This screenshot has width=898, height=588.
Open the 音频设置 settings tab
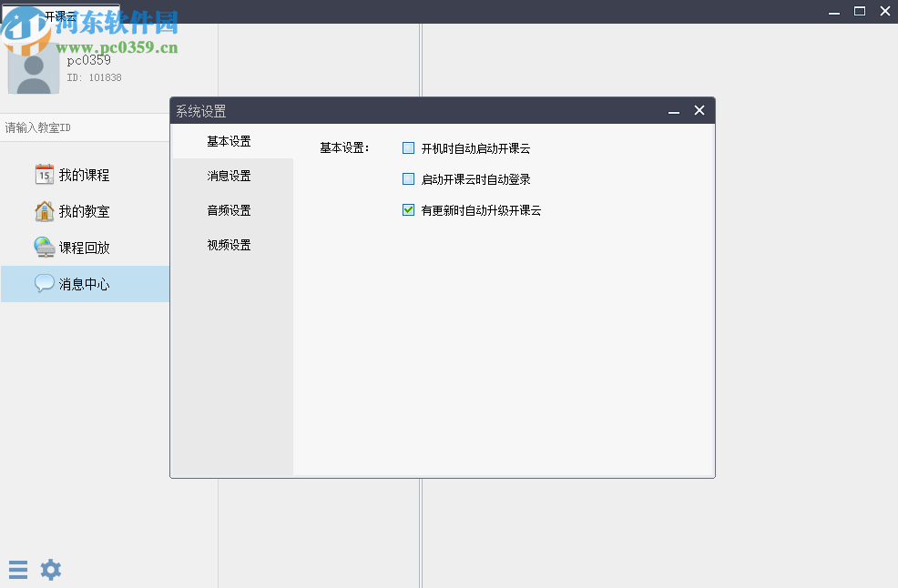click(x=230, y=210)
